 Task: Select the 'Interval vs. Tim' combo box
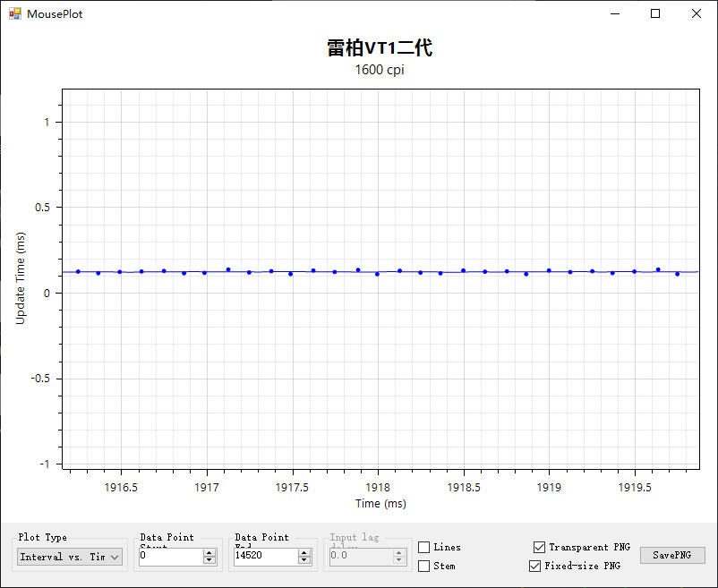coord(63,557)
